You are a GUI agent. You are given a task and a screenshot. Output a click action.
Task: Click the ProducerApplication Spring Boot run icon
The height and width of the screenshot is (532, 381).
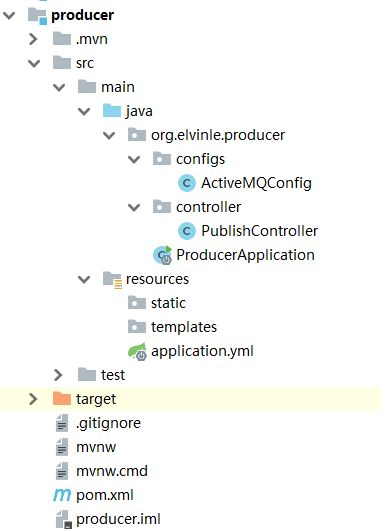coord(163,255)
